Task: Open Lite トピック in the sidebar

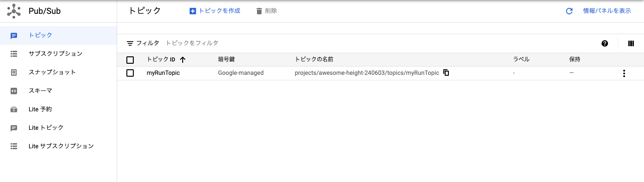Action: [x=58, y=127]
